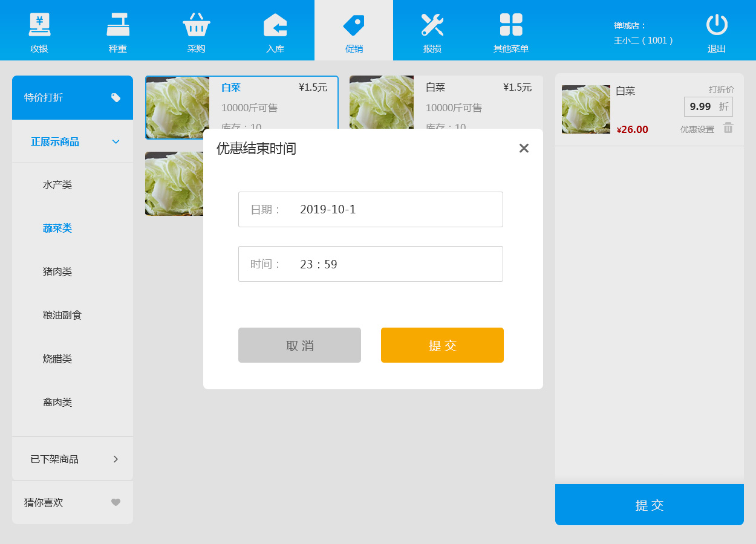This screenshot has width=756, height=544.
Task: Open the 秤重 weighing scale icon
Action: pyautogui.click(x=118, y=25)
